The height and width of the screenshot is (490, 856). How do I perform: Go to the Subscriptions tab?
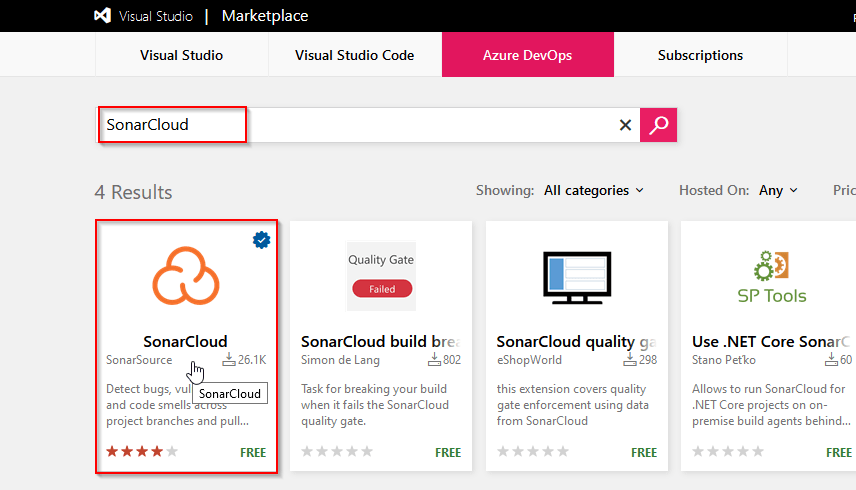point(700,55)
